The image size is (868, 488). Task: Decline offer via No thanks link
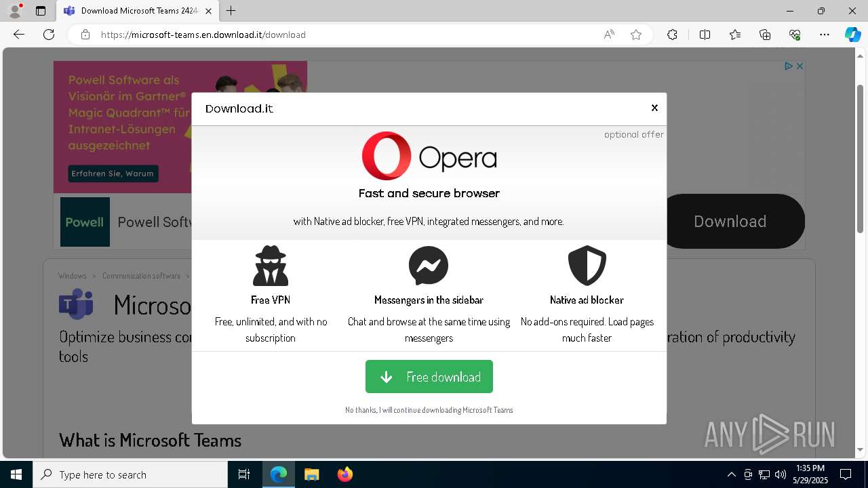(429, 410)
